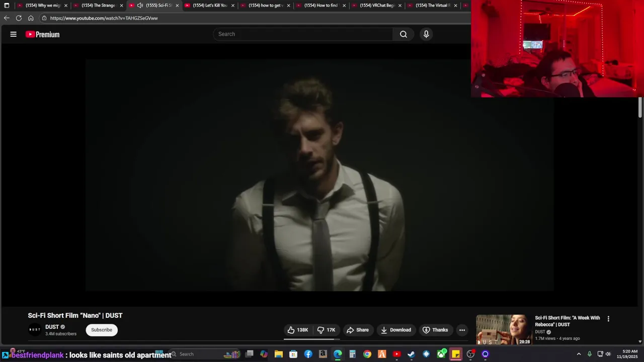Click the browser address bar URL
This screenshot has width=644, height=362.
click(x=104, y=18)
